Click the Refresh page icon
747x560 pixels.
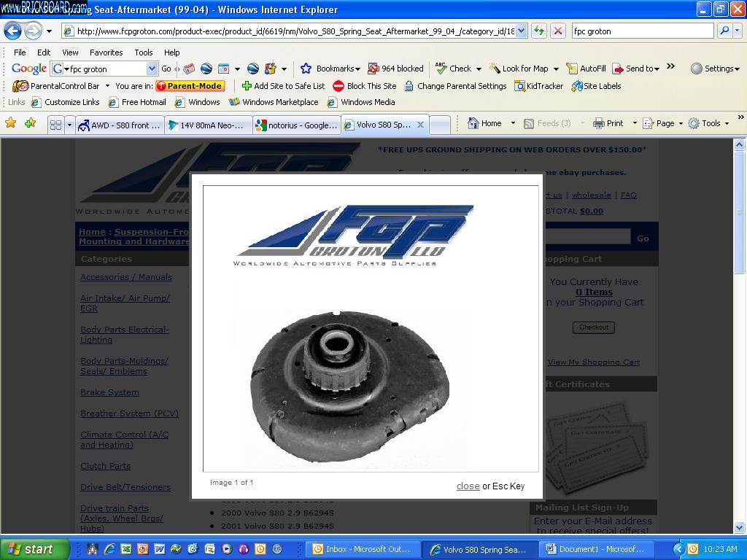pyautogui.click(x=538, y=31)
